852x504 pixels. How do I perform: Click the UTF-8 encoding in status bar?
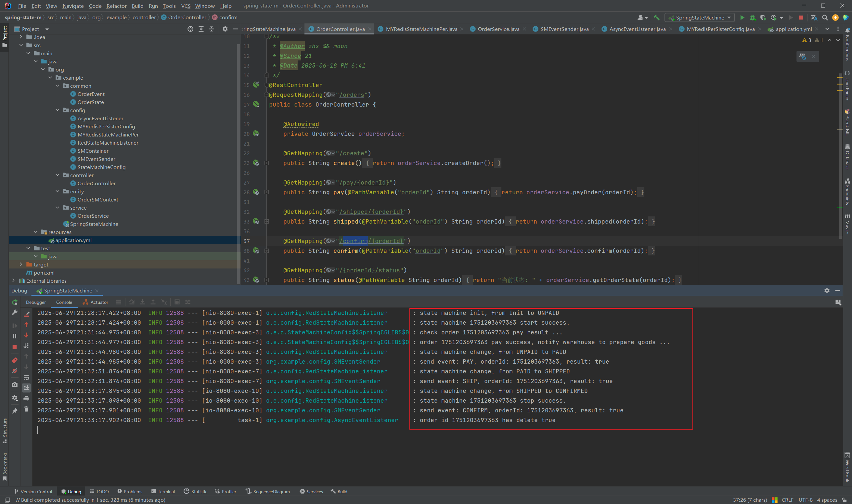tap(806, 500)
